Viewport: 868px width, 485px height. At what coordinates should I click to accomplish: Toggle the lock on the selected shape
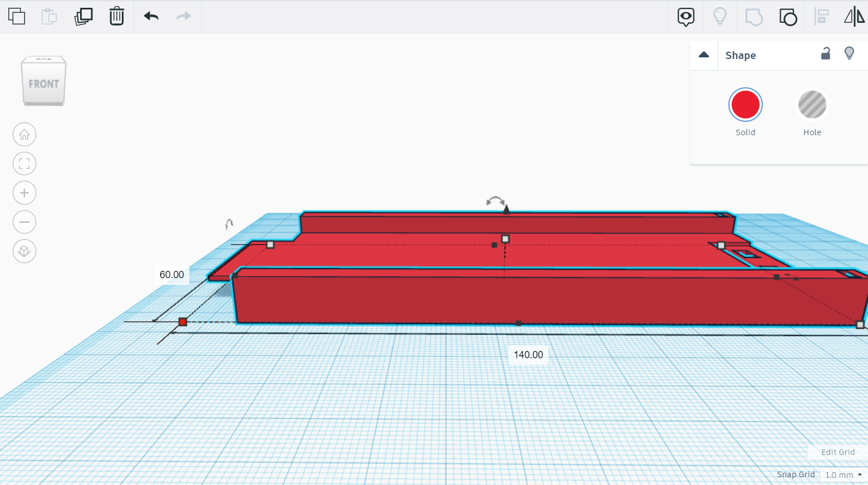click(826, 53)
